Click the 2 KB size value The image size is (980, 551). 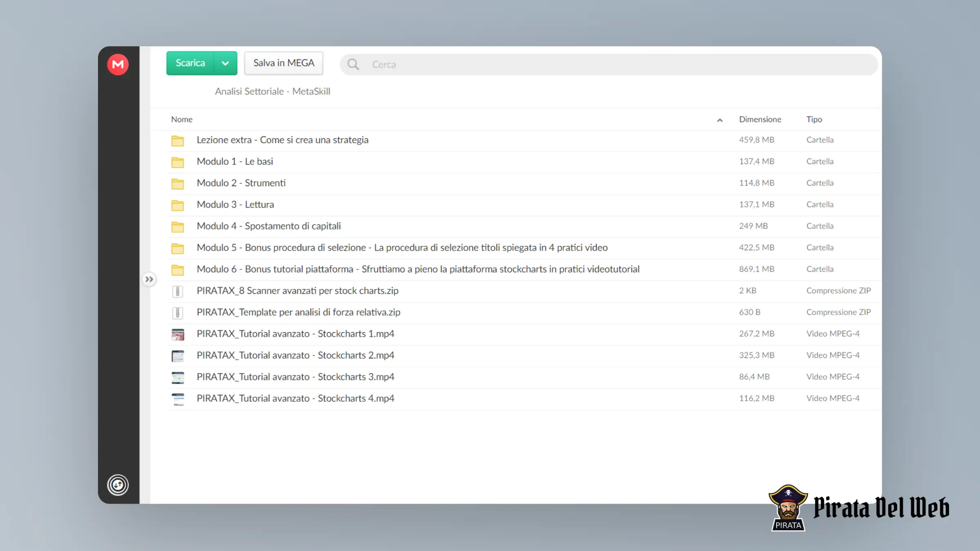pos(748,291)
